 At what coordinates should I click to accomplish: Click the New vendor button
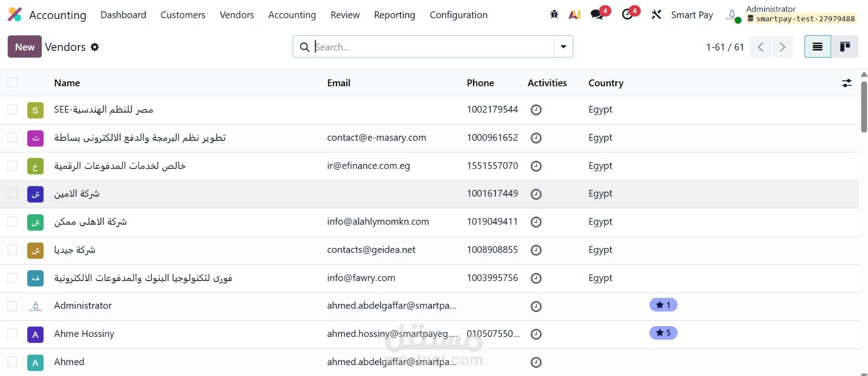[24, 47]
